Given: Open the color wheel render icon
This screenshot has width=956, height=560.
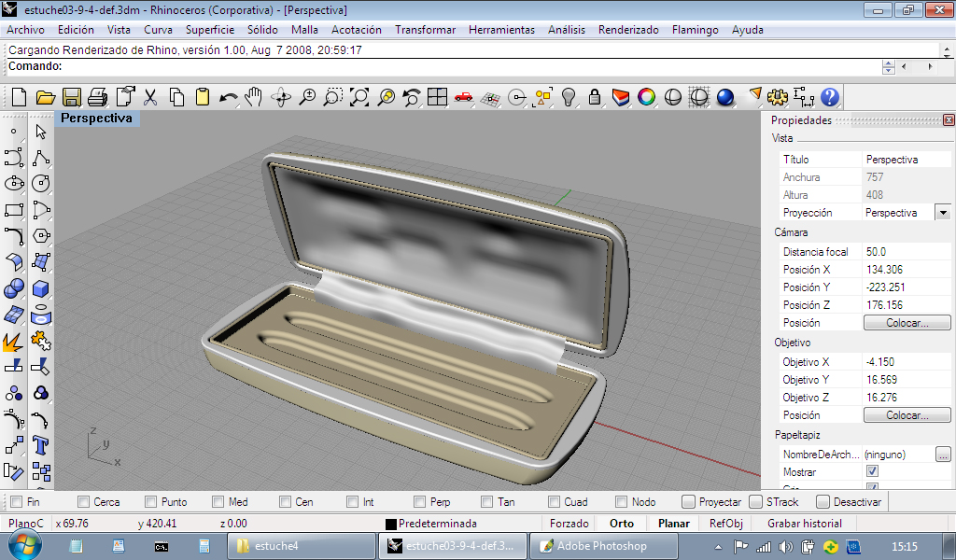Looking at the screenshot, I should (646, 97).
